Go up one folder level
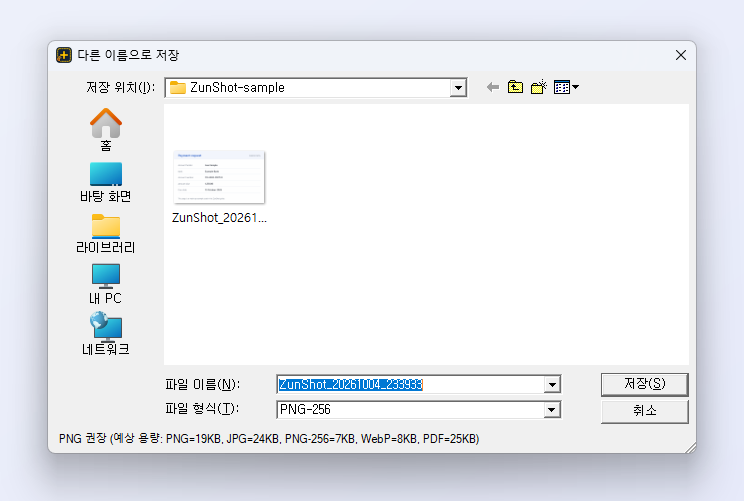 pos(515,87)
